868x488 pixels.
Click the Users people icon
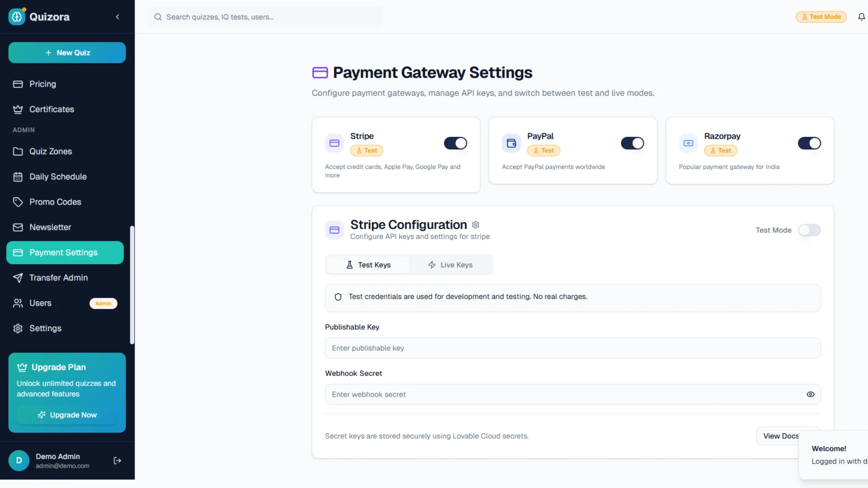[x=18, y=303]
